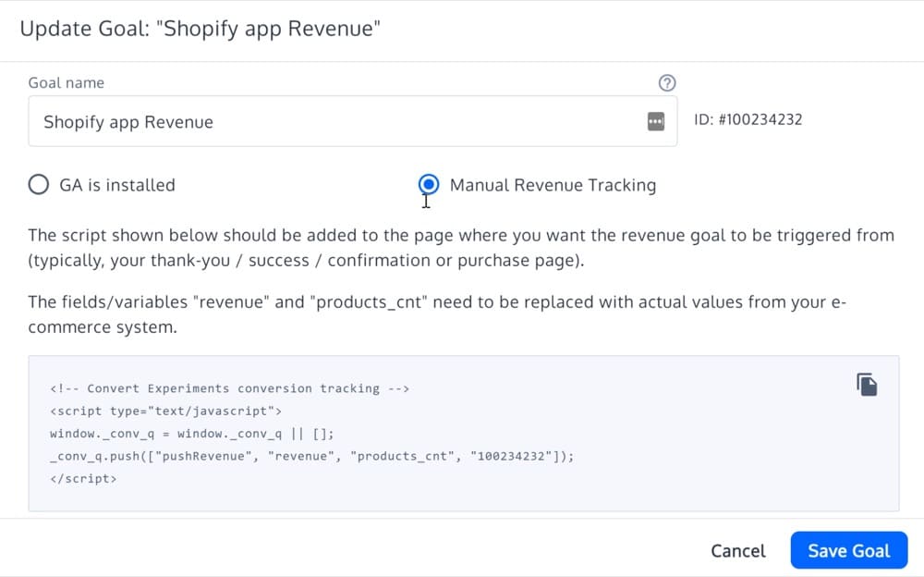This screenshot has height=577, width=924.
Task: Click the help question mark icon
Action: [667, 83]
